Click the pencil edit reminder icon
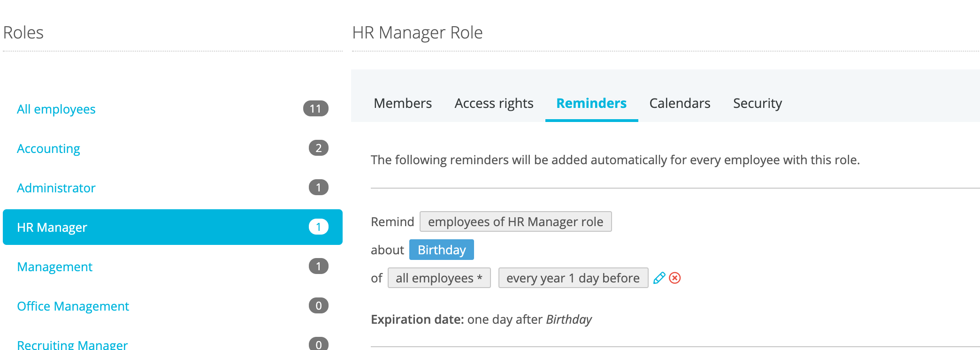The height and width of the screenshot is (350, 980). 659,278
